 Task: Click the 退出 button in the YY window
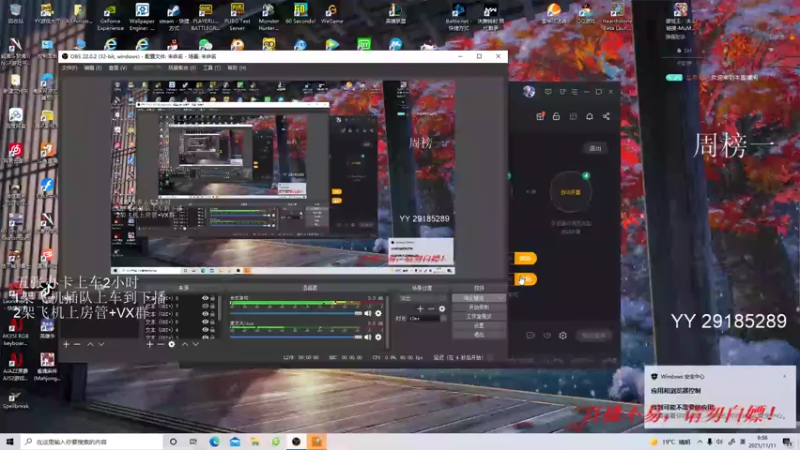[595, 148]
